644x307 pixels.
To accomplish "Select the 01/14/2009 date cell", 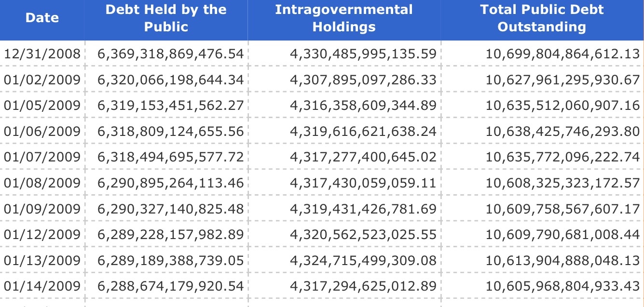I will point(42,286).
